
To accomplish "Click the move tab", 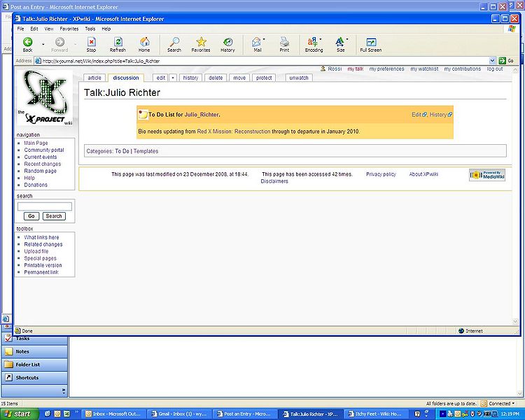I will [239, 78].
